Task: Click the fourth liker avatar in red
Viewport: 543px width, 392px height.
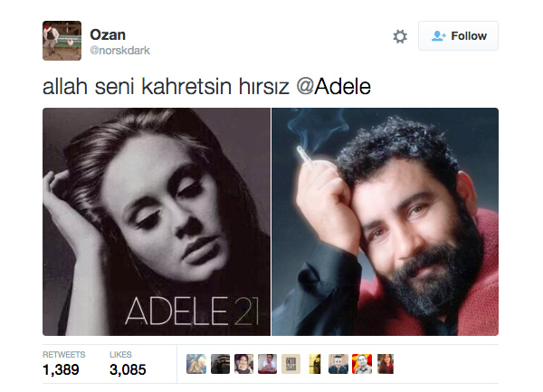Action: pos(267,364)
